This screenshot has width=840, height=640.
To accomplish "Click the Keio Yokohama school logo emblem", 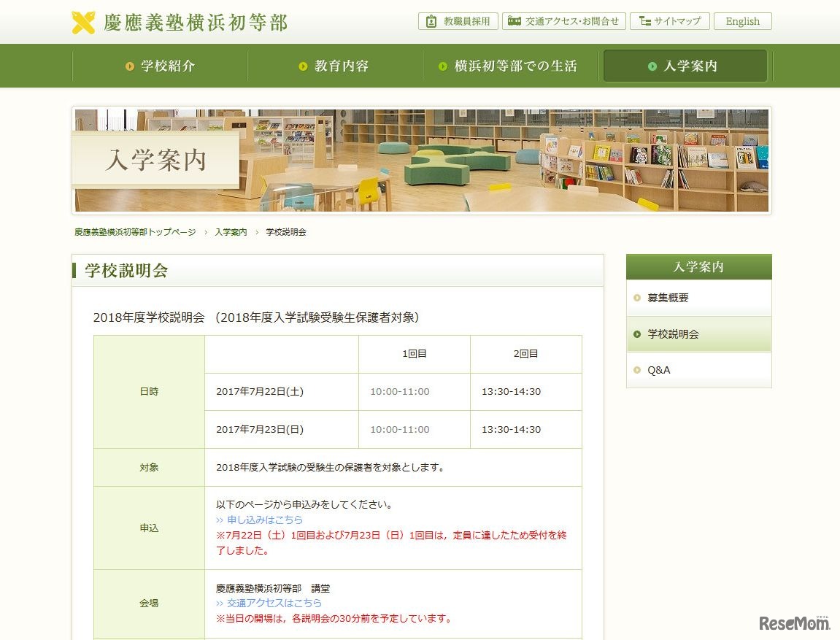I will coord(84,23).
